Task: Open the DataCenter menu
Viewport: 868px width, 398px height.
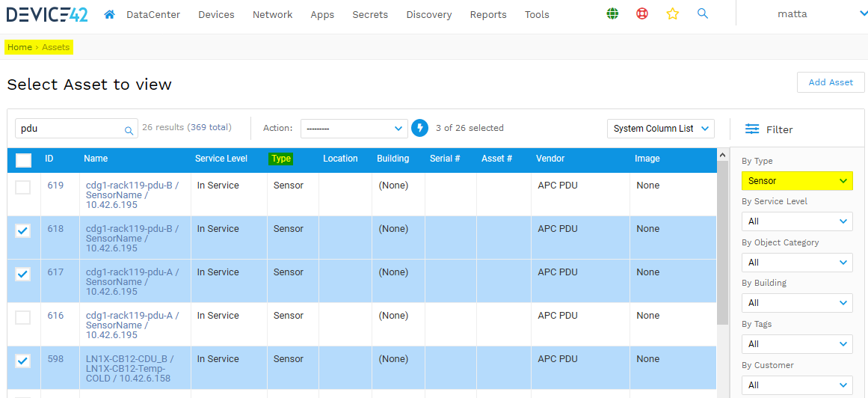Action: (x=153, y=15)
